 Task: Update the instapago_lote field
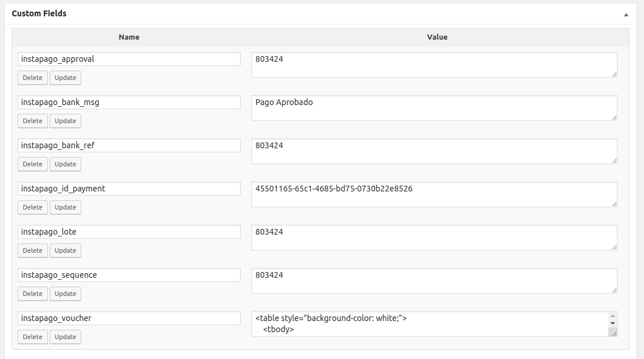[x=65, y=250]
